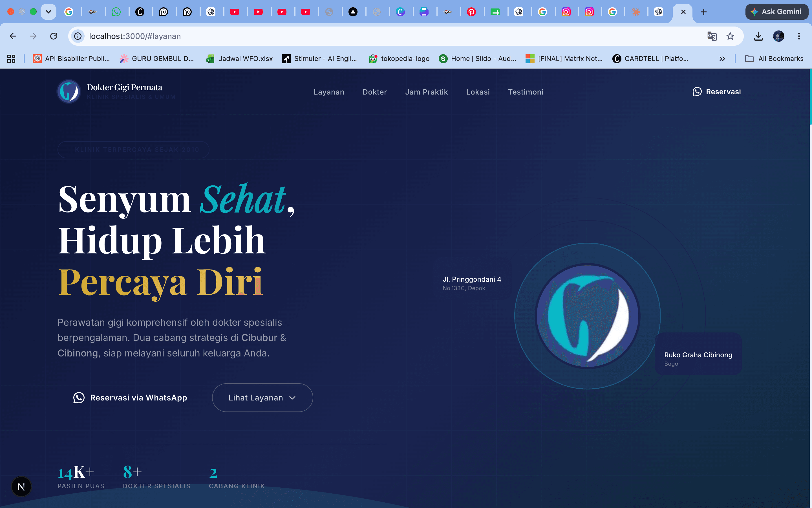Click the large tooth logo graphic
The image size is (812, 508).
click(x=588, y=316)
